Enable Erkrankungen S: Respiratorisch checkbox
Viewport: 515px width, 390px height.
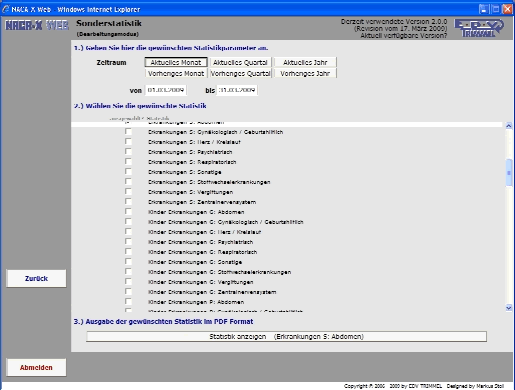[128, 162]
